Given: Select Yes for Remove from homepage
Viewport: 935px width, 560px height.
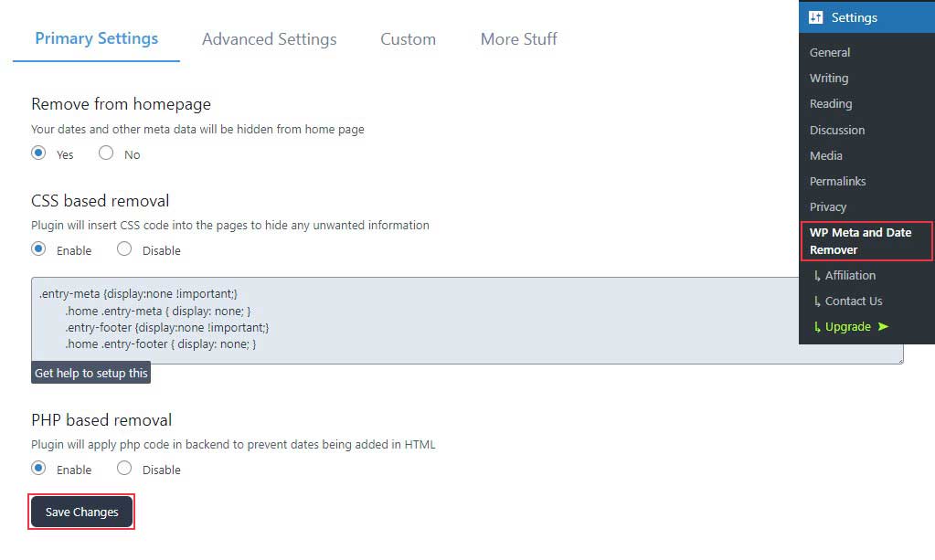Looking at the screenshot, I should [x=38, y=153].
